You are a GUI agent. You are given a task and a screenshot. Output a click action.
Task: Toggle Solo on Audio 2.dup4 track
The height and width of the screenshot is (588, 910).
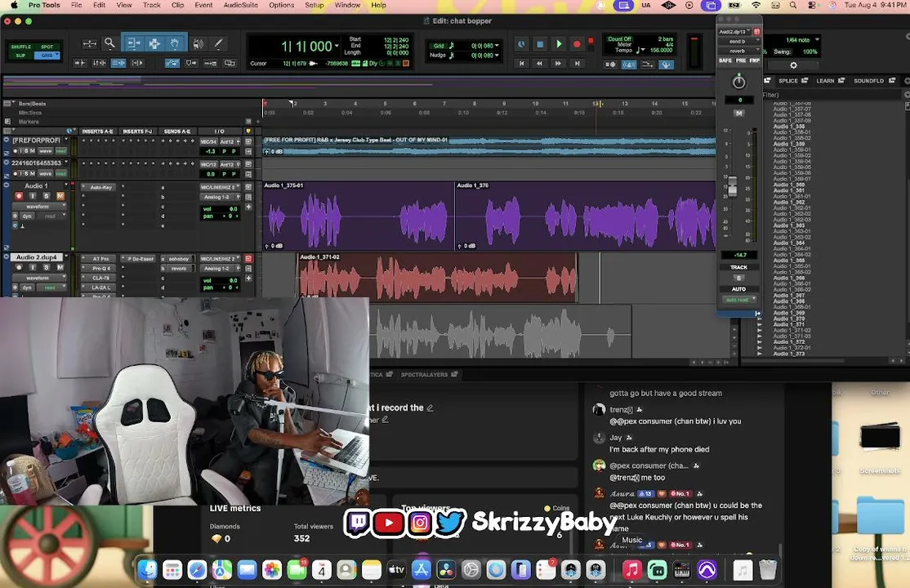pos(47,268)
